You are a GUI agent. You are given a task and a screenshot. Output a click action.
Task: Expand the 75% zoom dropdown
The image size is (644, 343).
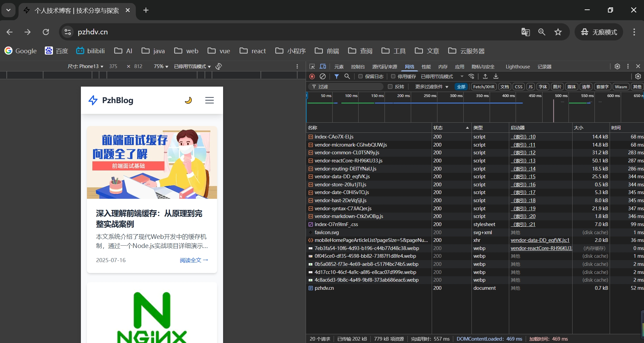[x=161, y=66]
